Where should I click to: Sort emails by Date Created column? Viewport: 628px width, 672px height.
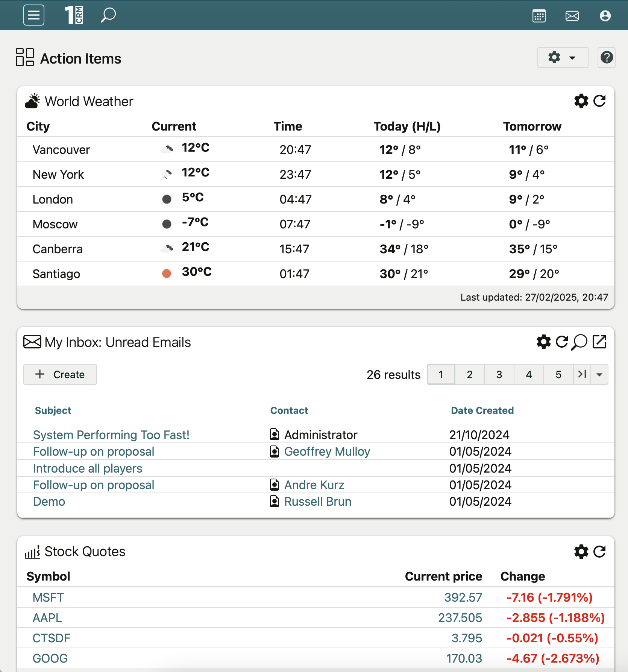point(482,410)
